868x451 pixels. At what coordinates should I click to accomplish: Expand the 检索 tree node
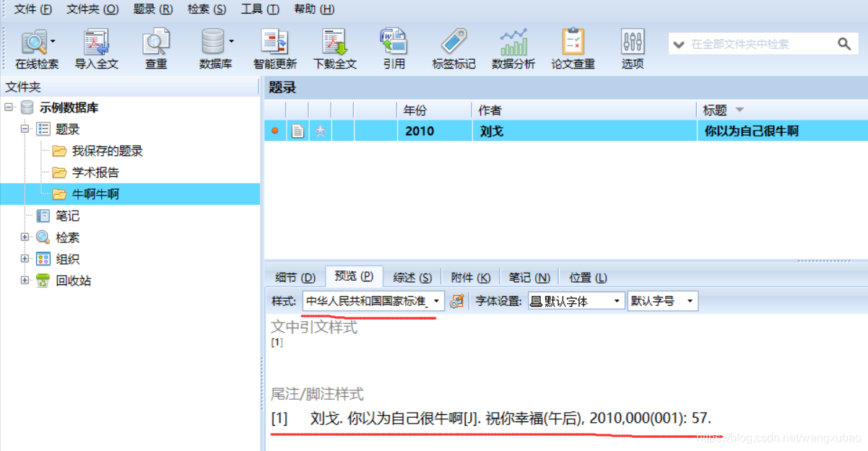click(25, 237)
